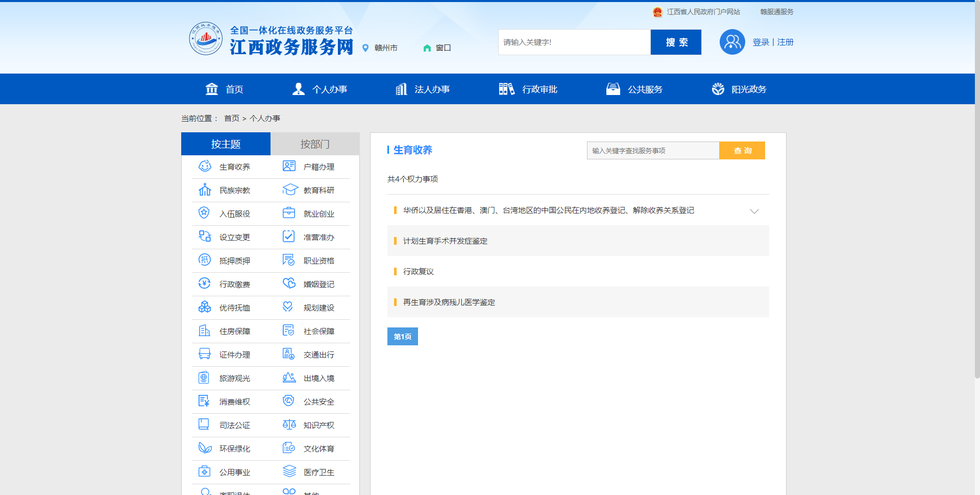
Task: Select the 婚姻登记 category icon
Action: point(288,284)
